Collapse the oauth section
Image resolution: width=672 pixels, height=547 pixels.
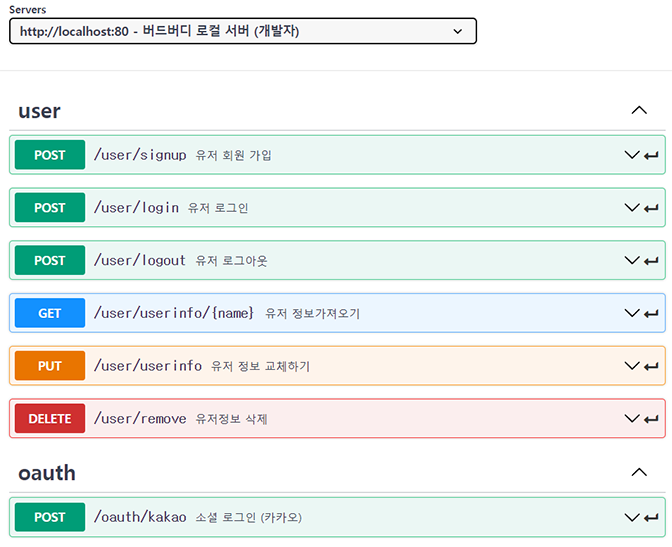pyautogui.click(x=639, y=472)
